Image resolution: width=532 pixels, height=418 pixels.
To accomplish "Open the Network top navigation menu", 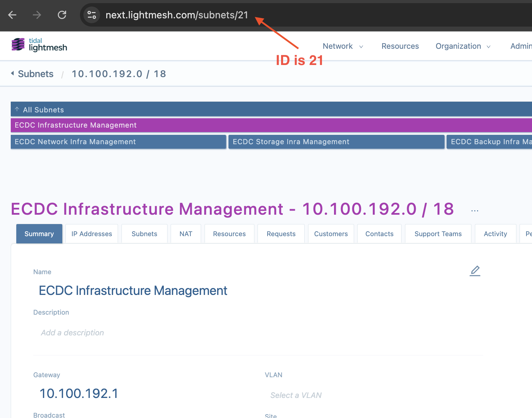I will coord(343,46).
